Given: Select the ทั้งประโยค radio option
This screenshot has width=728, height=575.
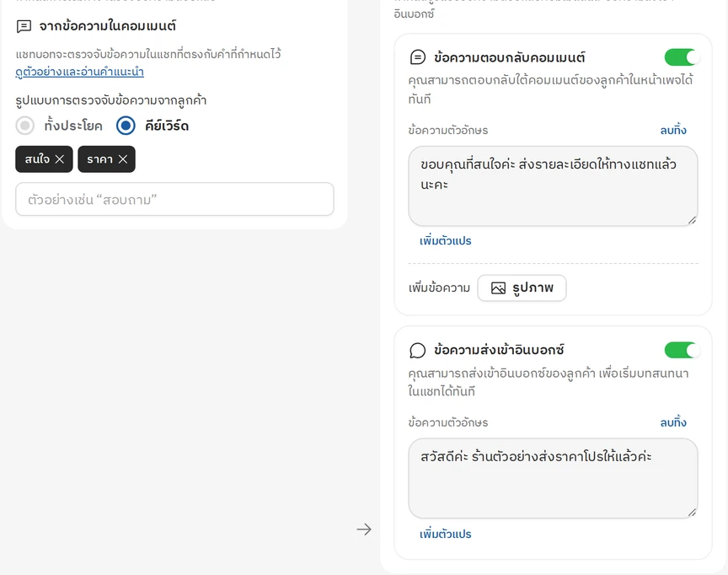Looking at the screenshot, I should click(25, 126).
